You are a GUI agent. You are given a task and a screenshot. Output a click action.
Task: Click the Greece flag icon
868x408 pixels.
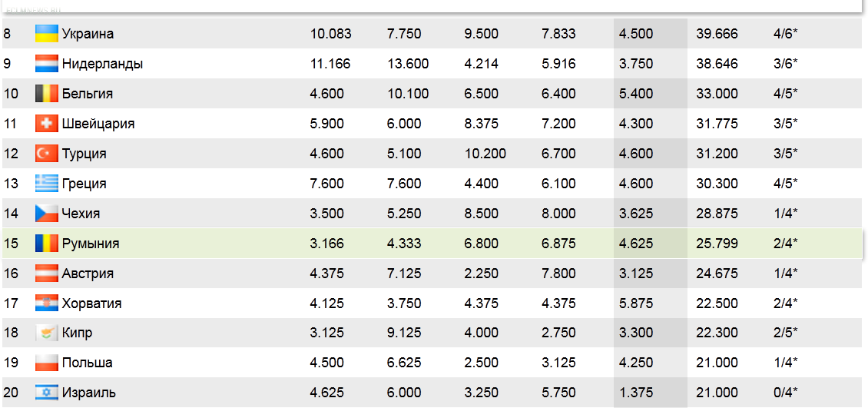click(x=47, y=184)
